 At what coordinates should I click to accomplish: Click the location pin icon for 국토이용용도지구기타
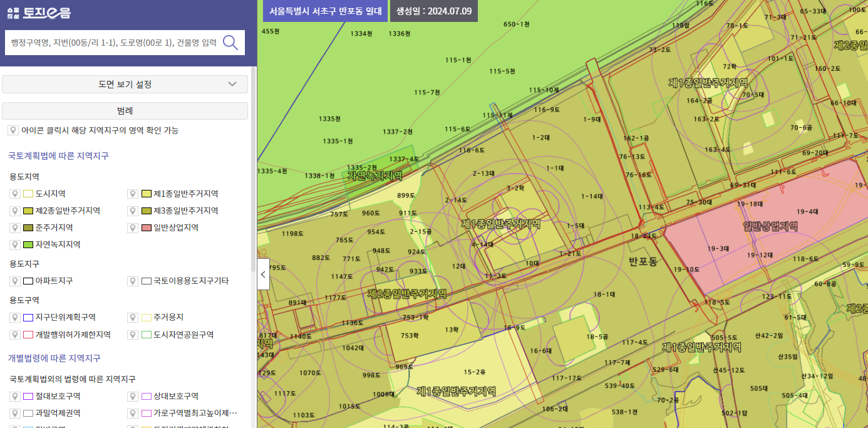point(132,281)
